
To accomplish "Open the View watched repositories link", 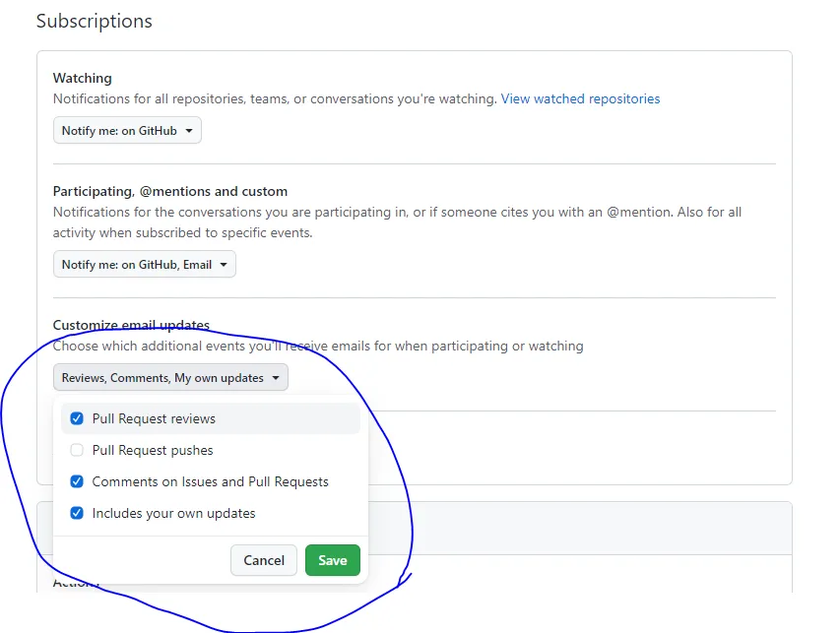I will click(580, 98).
